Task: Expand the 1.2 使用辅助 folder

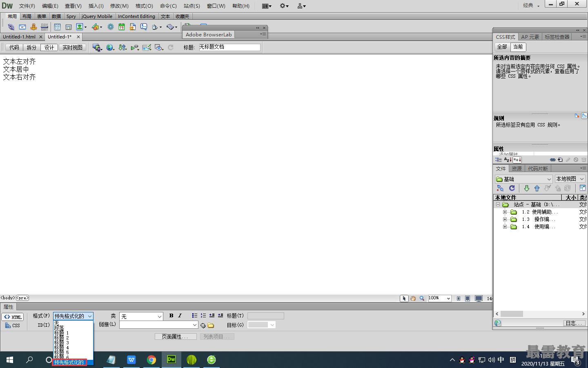Action: point(505,212)
